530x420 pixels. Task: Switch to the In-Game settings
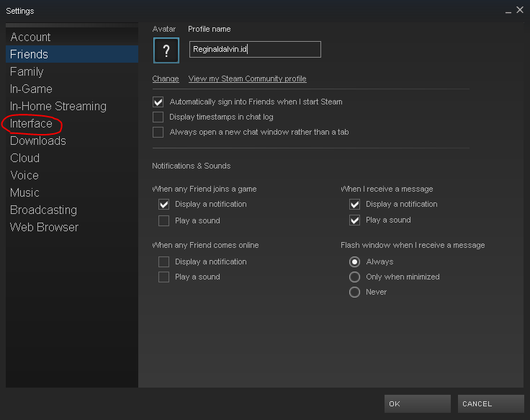[x=72, y=89]
